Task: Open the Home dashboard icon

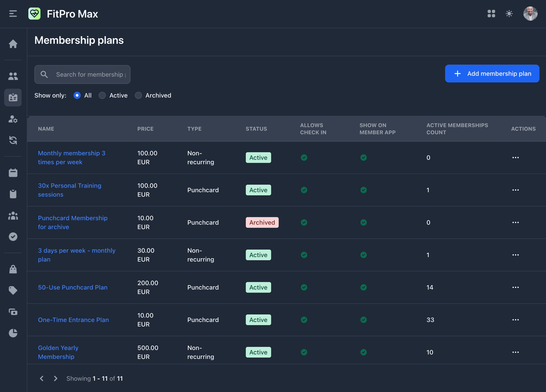Action: [13, 44]
